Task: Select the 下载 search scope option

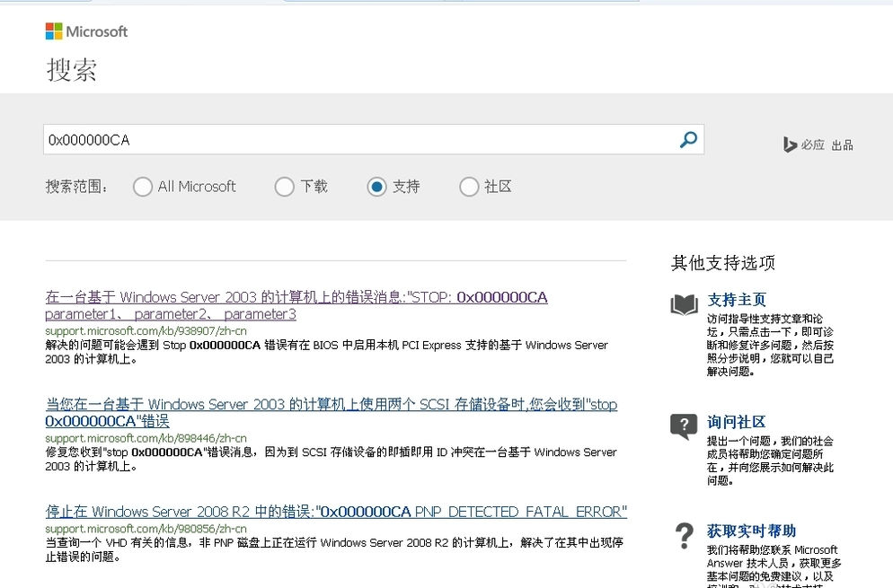Action: coord(284,187)
